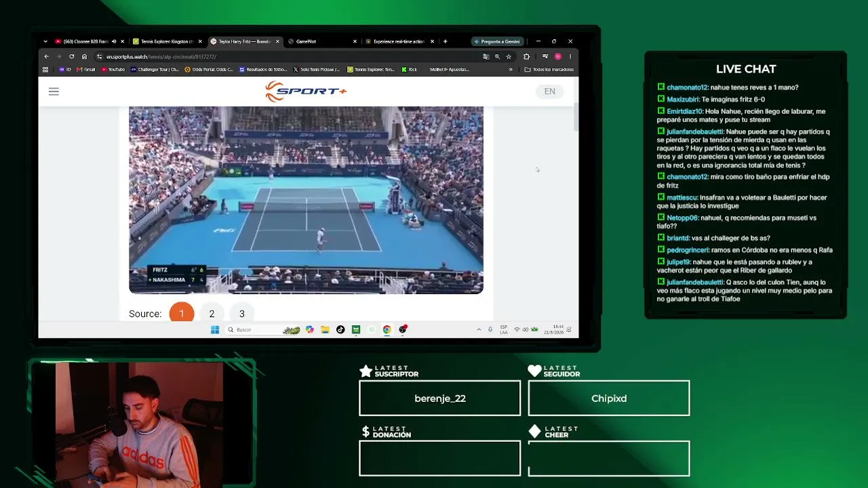Open the Resultados de fútbol bookmark

(x=263, y=69)
